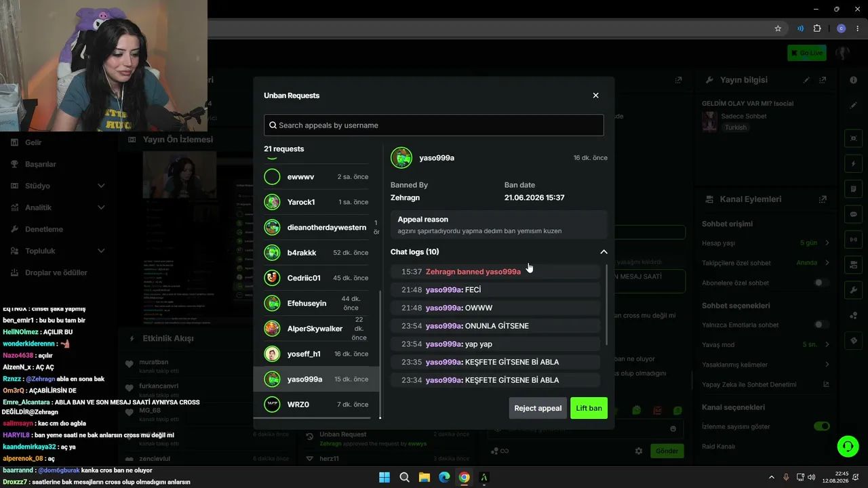The width and height of the screenshot is (868, 488).
Task: Open the document icon in right rail
Action: (x=853, y=189)
